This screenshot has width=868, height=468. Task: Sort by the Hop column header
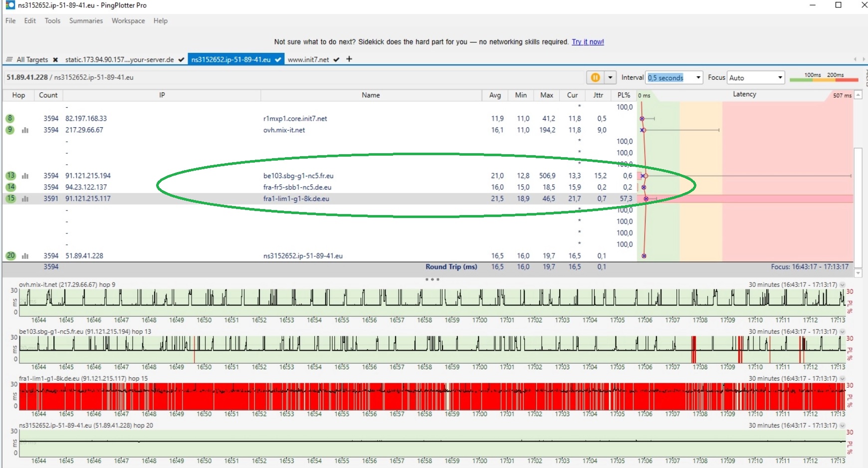(18, 95)
